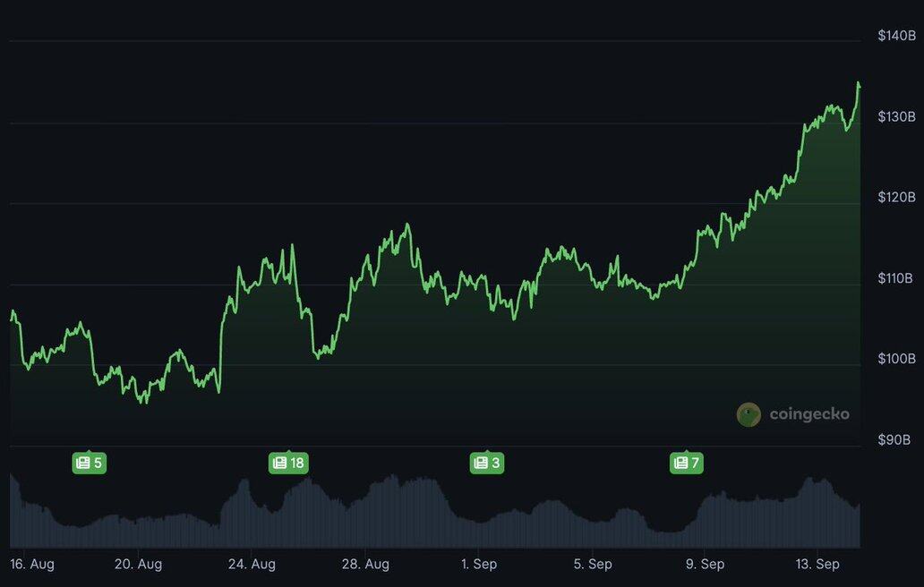Select the $130B price axis label

897,116
